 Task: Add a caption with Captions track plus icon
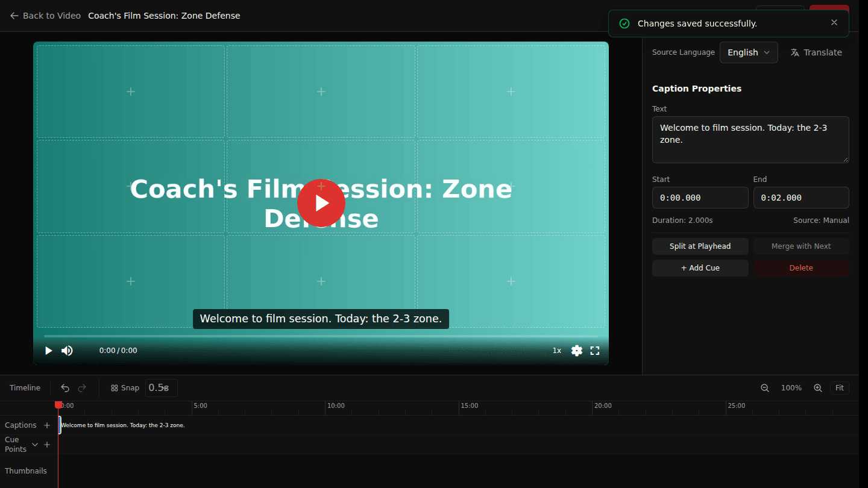[x=47, y=425]
